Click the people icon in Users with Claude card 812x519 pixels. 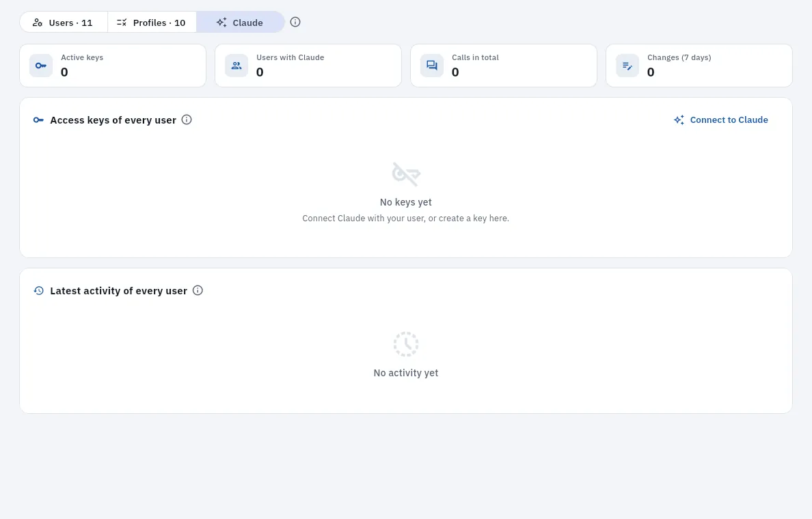pos(236,66)
